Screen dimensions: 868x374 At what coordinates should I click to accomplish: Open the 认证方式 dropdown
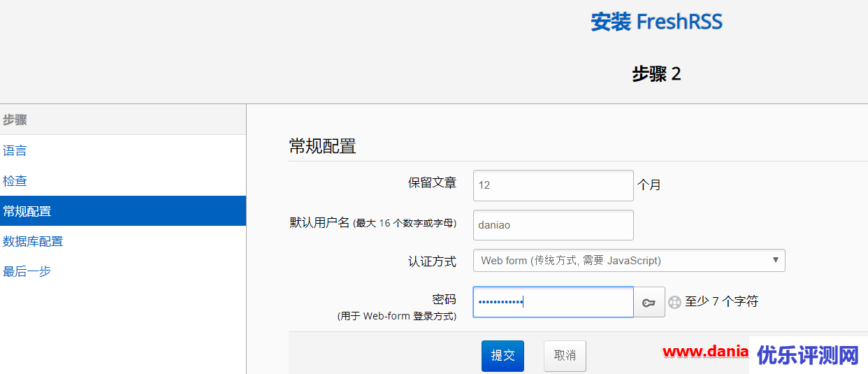[629, 260]
